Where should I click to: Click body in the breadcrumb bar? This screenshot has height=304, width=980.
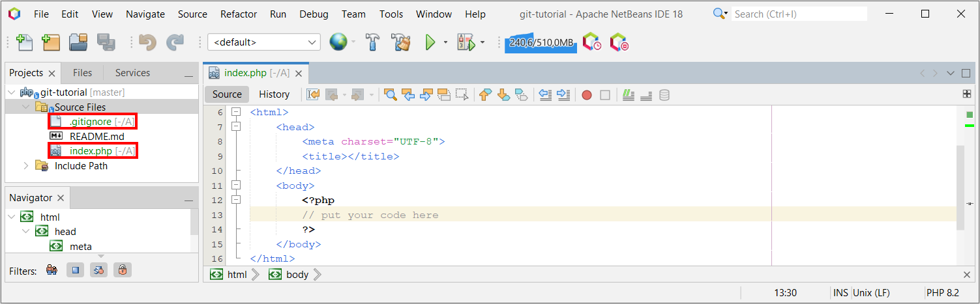pyautogui.click(x=297, y=275)
